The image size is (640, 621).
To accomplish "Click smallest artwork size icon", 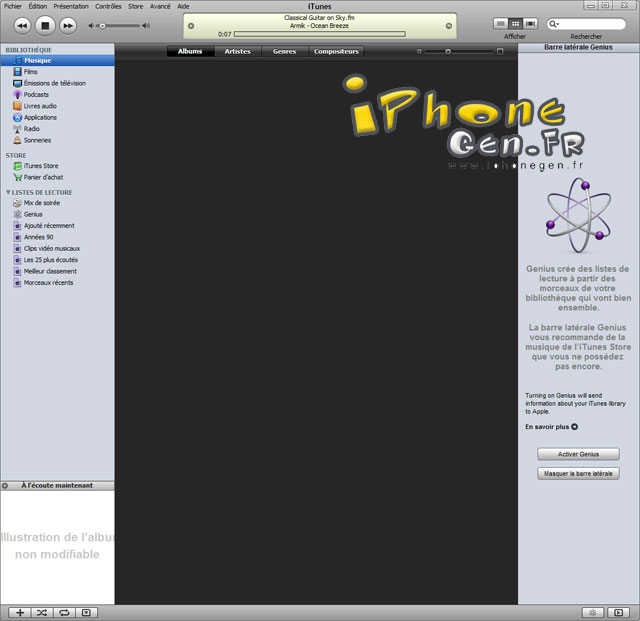I will pyautogui.click(x=419, y=51).
